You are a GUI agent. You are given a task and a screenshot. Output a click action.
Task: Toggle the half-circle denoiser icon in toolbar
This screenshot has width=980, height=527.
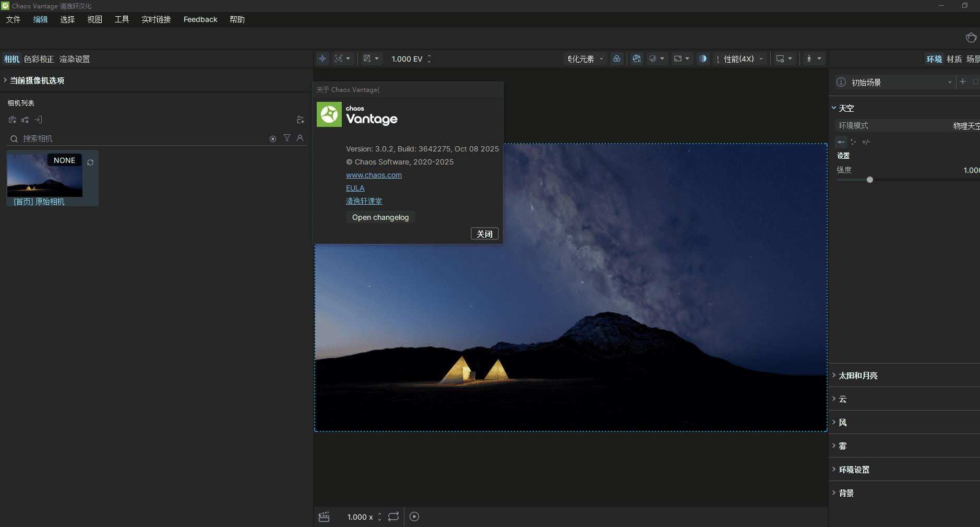pos(703,59)
